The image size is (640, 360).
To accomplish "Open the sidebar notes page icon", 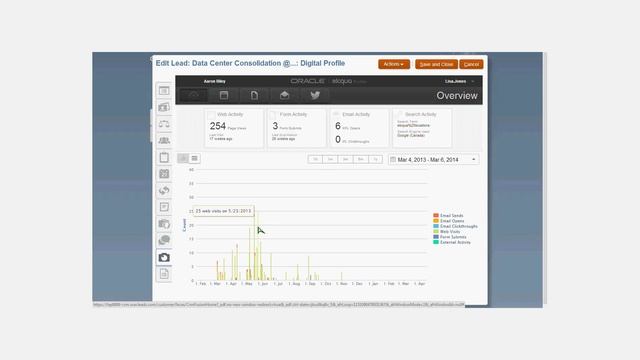I will (x=164, y=207).
